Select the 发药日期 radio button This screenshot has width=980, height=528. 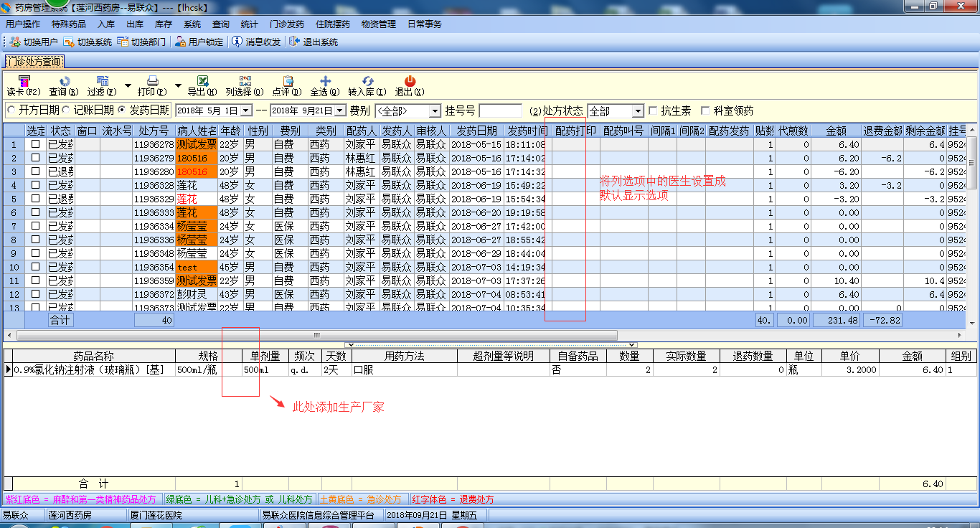[122, 110]
